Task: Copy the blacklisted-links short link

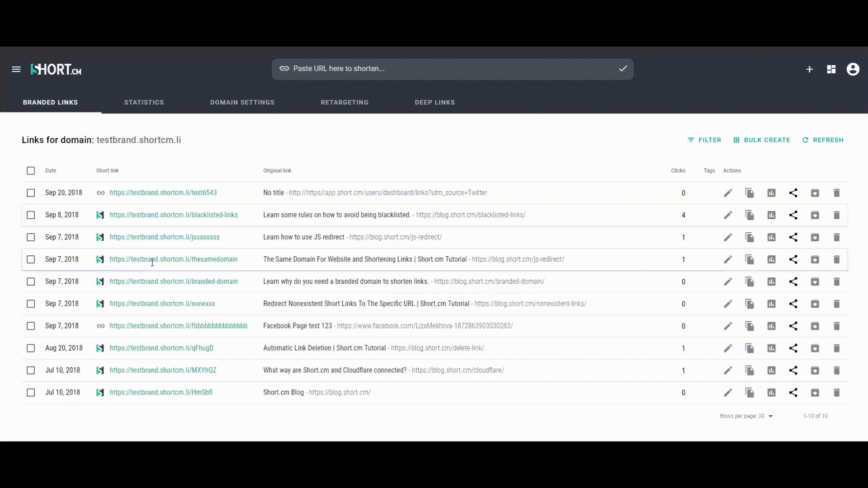Action: (x=749, y=215)
